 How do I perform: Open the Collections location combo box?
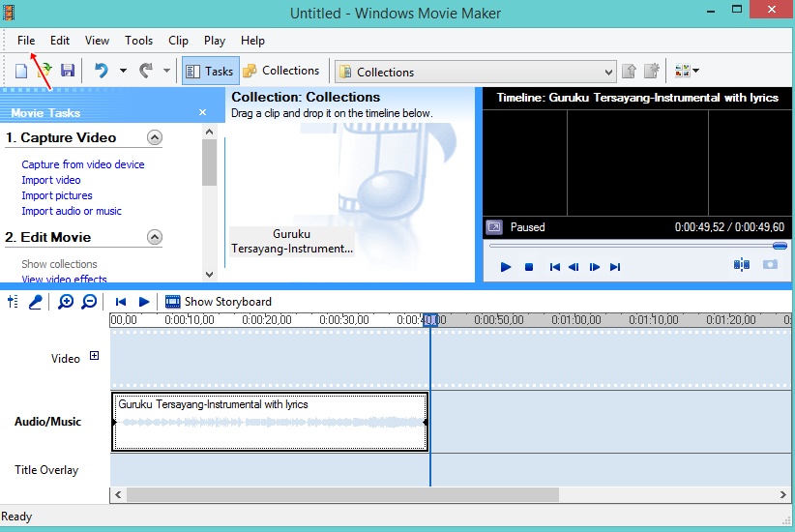click(476, 72)
